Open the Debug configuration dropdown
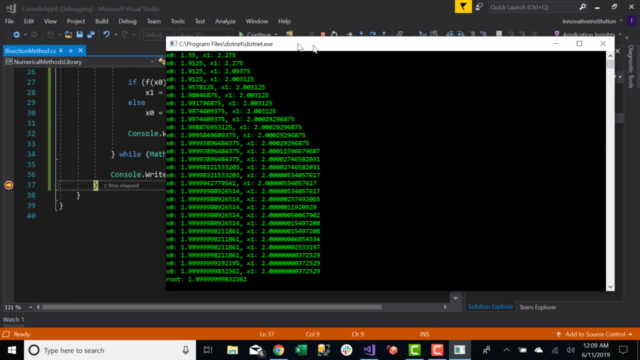The width and height of the screenshot is (640, 360). (x=158, y=35)
